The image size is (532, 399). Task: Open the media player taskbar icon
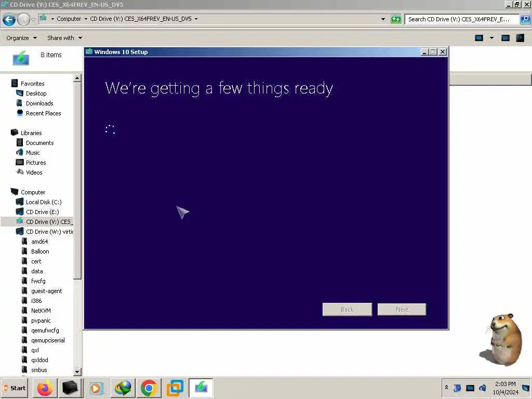pos(96,388)
